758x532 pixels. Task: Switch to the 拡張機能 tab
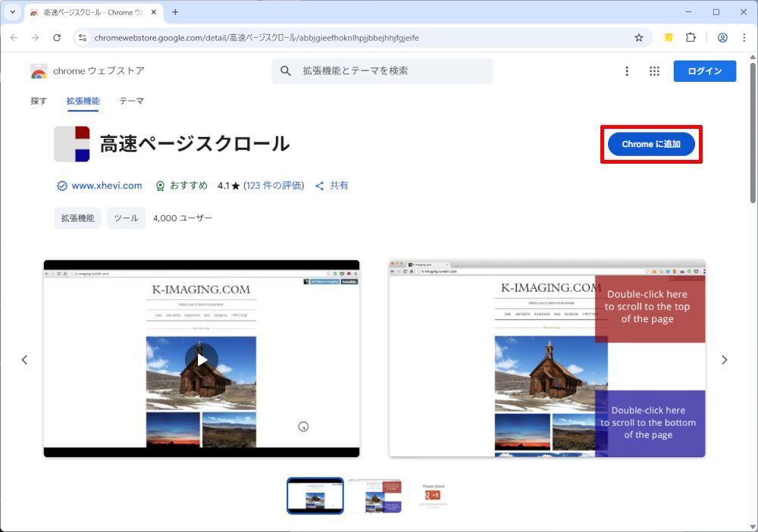(83, 101)
